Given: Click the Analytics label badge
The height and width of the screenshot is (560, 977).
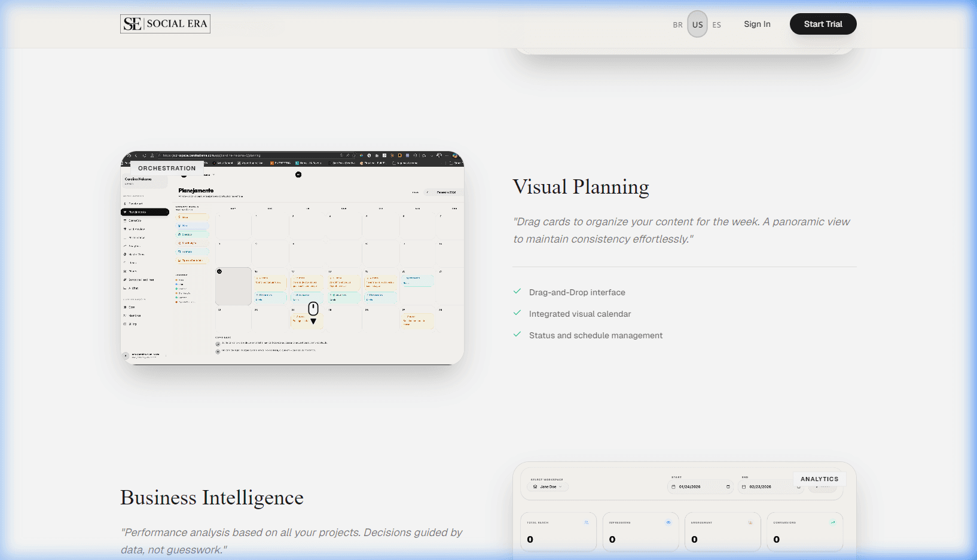Looking at the screenshot, I should tap(819, 479).
